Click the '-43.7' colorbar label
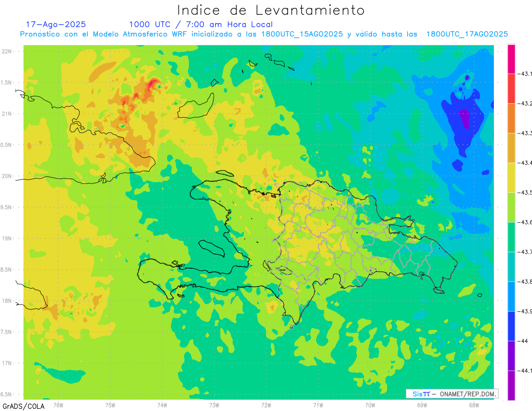 [x=525, y=252]
